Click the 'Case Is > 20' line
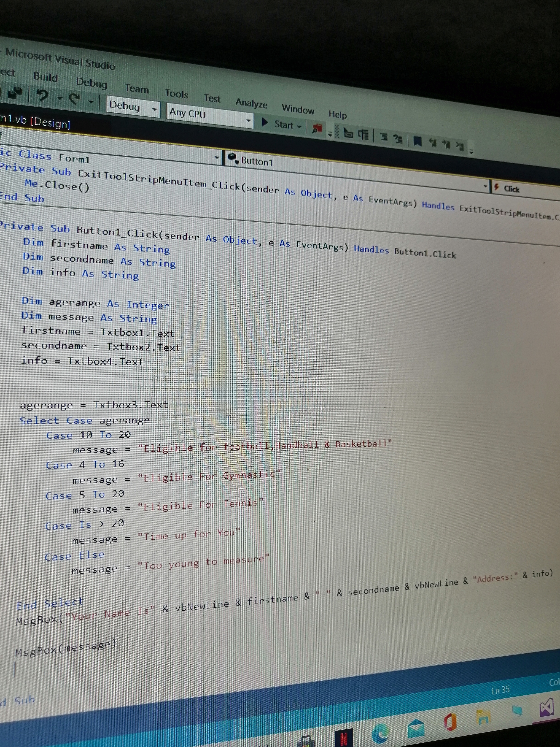Image resolution: width=560 pixels, height=747 pixels. [x=85, y=525]
